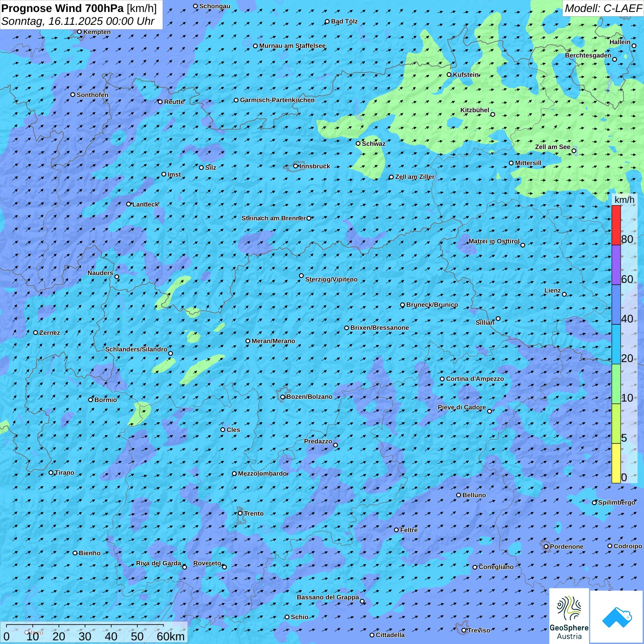Viewport: 644px width, 644px height.
Task: Click the 'Codroipo' label
Action: pyautogui.click(x=628, y=546)
